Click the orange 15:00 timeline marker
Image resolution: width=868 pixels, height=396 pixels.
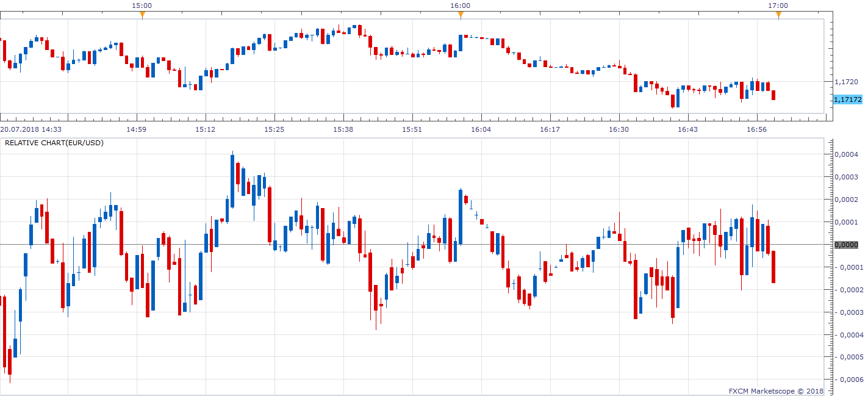[142, 15]
